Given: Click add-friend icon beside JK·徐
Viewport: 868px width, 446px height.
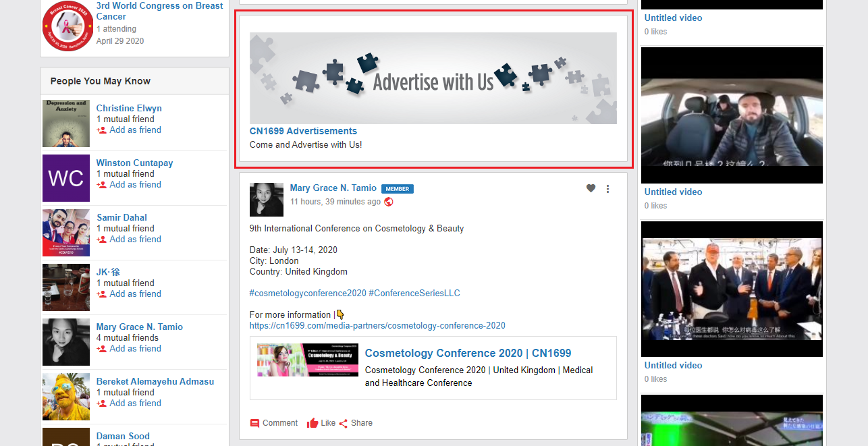Looking at the screenshot, I should pyautogui.click(x=101, y=294).
